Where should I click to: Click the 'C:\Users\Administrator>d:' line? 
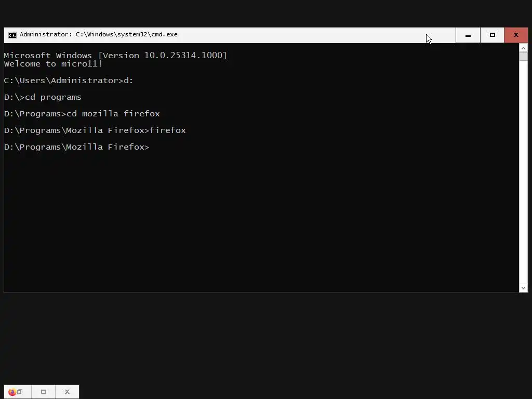(x=69, y=81)
